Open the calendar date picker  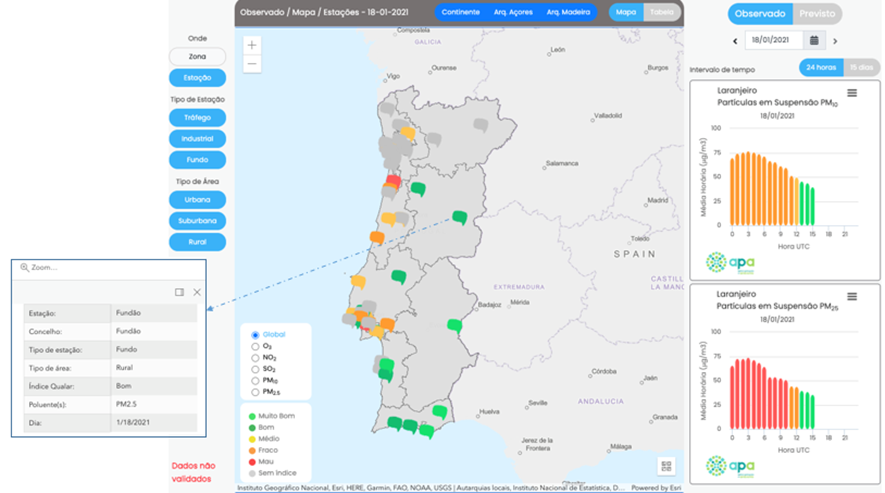click(815, 41)
